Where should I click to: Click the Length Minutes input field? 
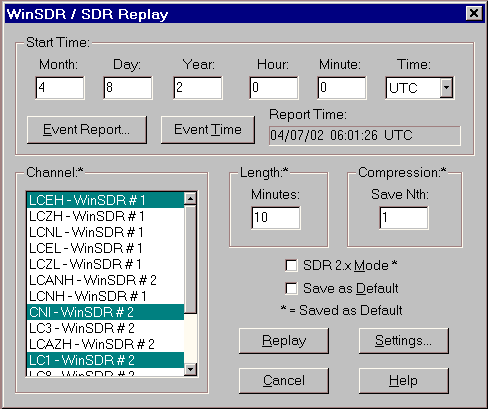pyautogui.click(x=276, y=218)
